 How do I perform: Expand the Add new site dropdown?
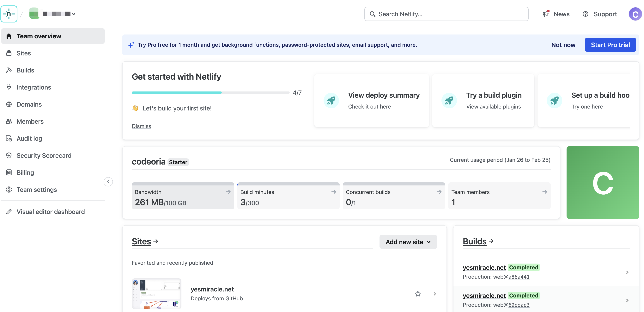click(x=408, y=242)
